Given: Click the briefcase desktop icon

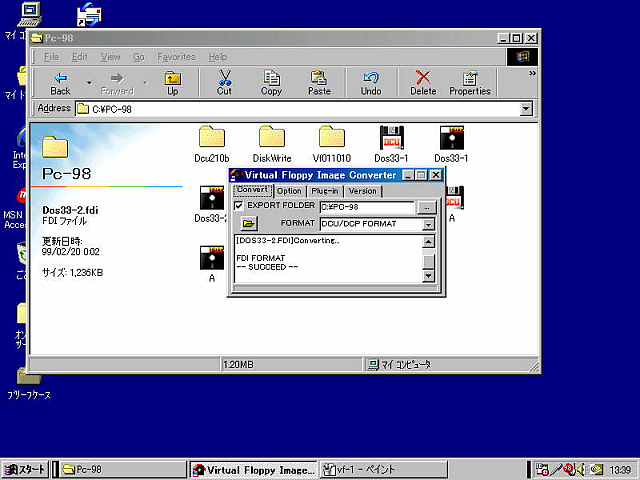Looking at the screenshot, I should pos(29,384).
